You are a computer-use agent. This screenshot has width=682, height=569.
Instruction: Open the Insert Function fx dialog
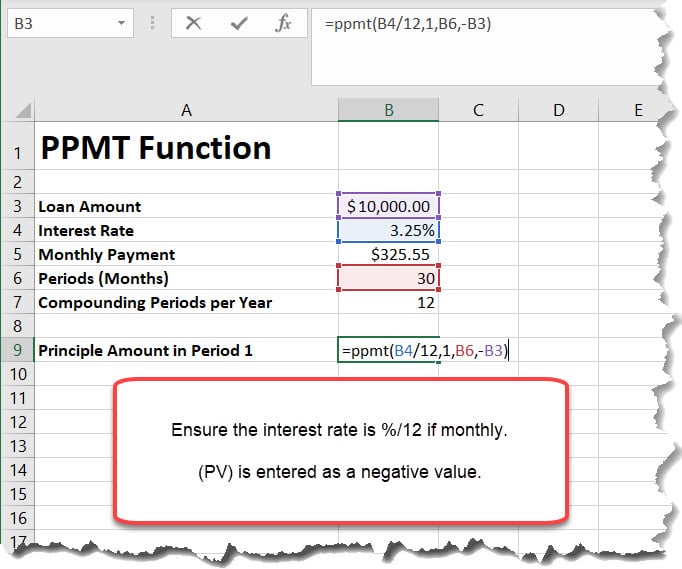click(x=283, y=23)
